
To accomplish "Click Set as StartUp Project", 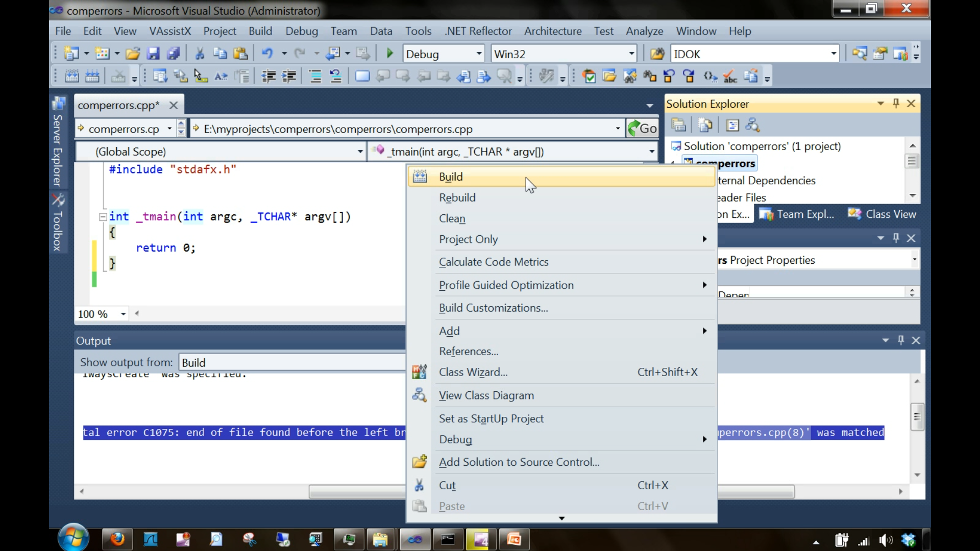I will tap(491, 418).
